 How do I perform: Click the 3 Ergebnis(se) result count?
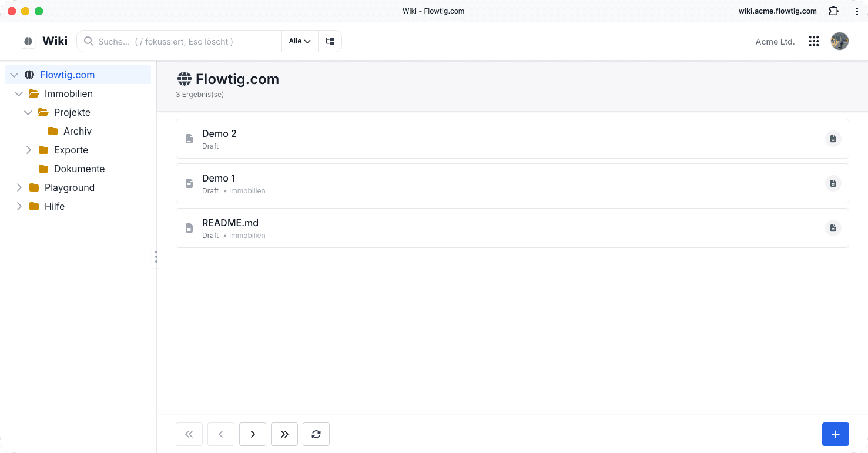[x=200, y=95]
